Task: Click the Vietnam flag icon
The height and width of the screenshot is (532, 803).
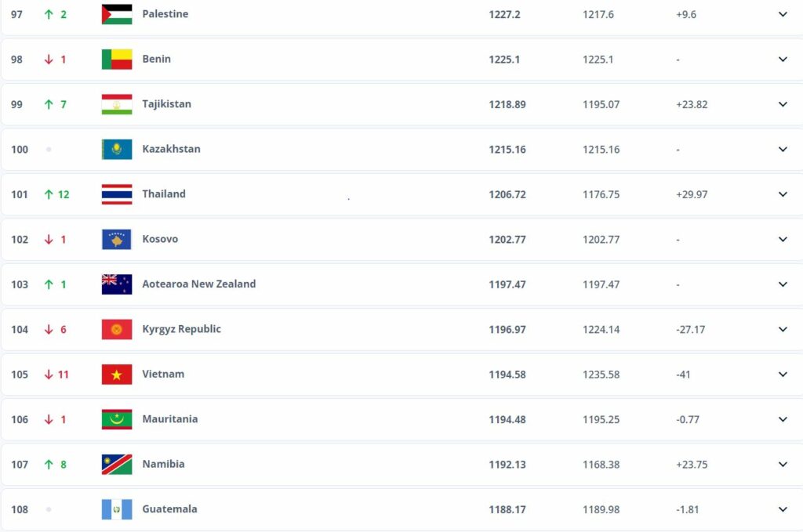Action: pyautogui.click(x=117, y=375)
